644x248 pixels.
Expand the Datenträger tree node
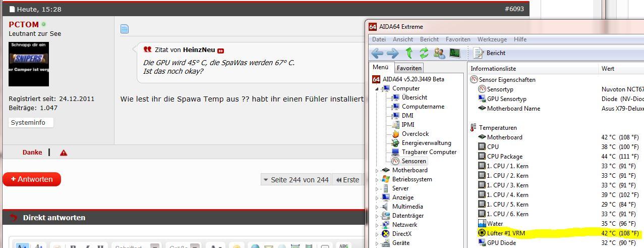[377, 216]
